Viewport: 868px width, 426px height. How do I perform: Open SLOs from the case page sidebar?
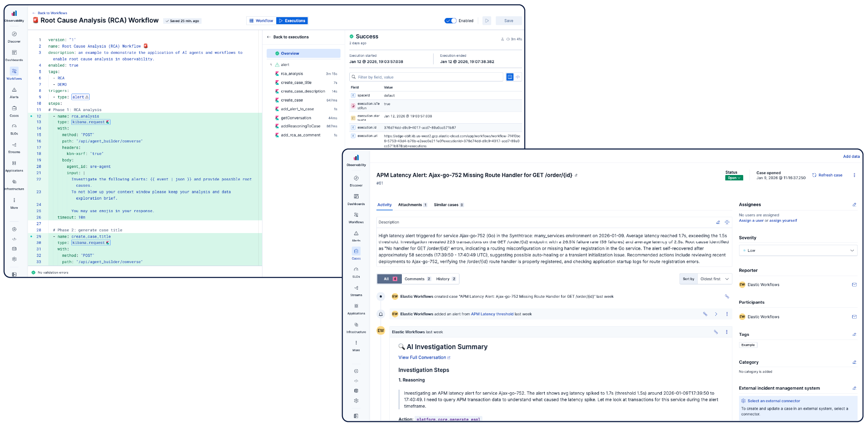point(356,271)
